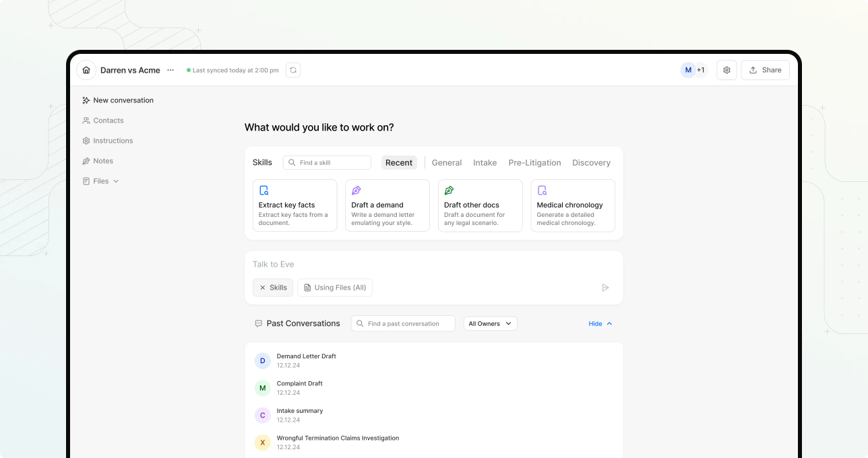Click the Last synced today status text
This screenshot has width=868, height=458.
[x=235, y=70]
